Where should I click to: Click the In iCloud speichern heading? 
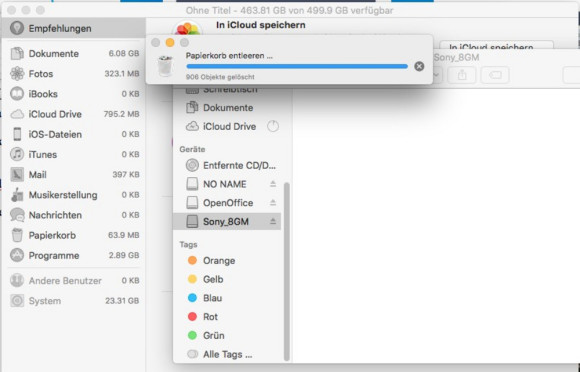[x=261, y=25]
